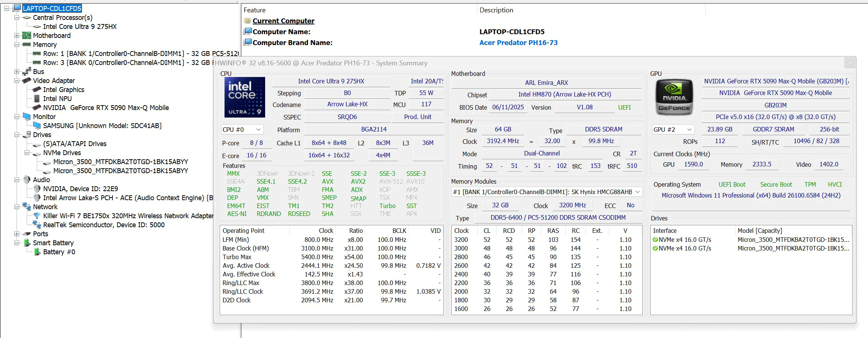This screenshot has width=868, height=338.
Task: Open the GPU #2 selector dropdown
Action: tap(673, 130)
